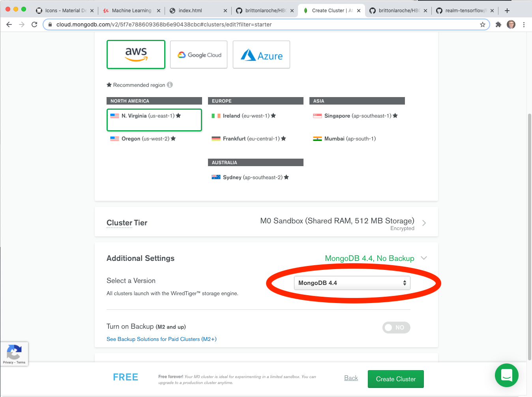Select Singapore (ap-southeast-1) region
The height and width of the screenshot is (397, 532).
pos(355,116)
